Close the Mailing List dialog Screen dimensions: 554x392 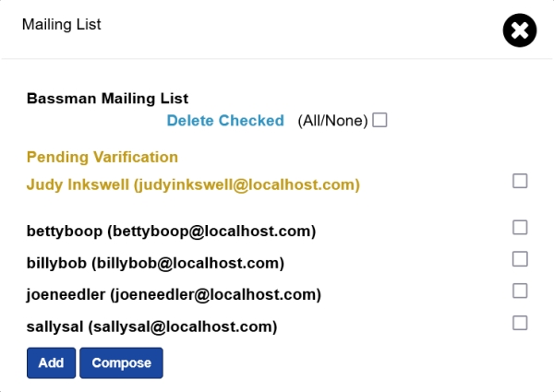pos(520,30)
